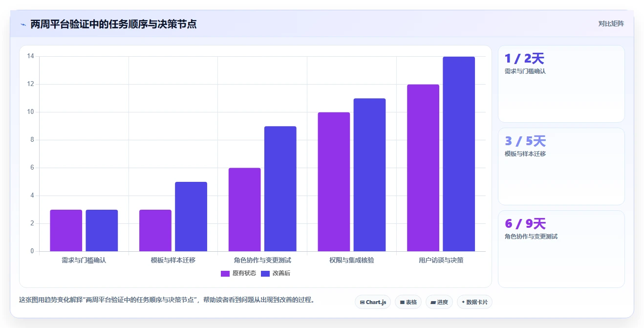Click the 表格 tag icon
The width and height of the screenshot is (644, 328).
point(402,302)
